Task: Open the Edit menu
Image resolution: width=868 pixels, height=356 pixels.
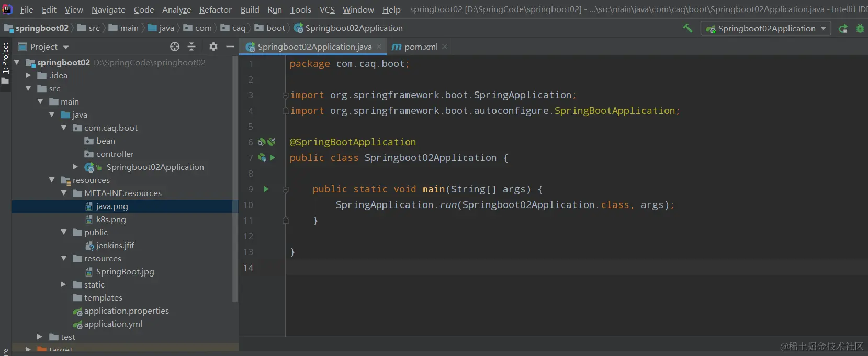Action: [49, 9]
